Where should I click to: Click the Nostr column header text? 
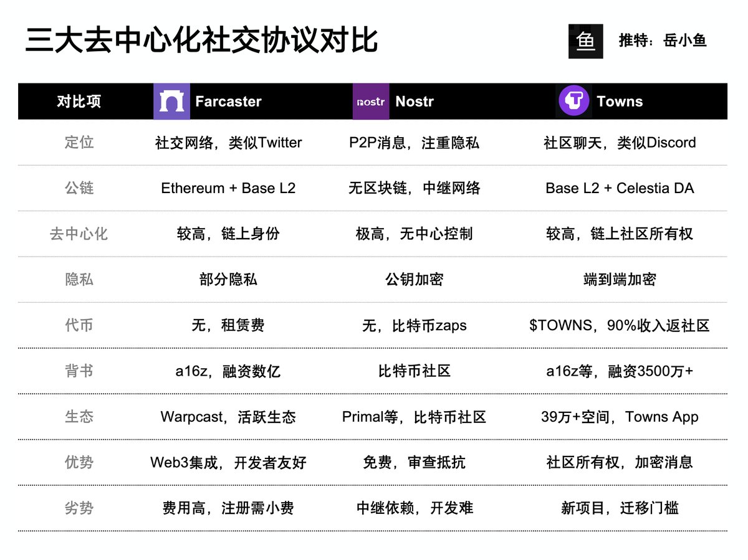[x=415, y=102]
